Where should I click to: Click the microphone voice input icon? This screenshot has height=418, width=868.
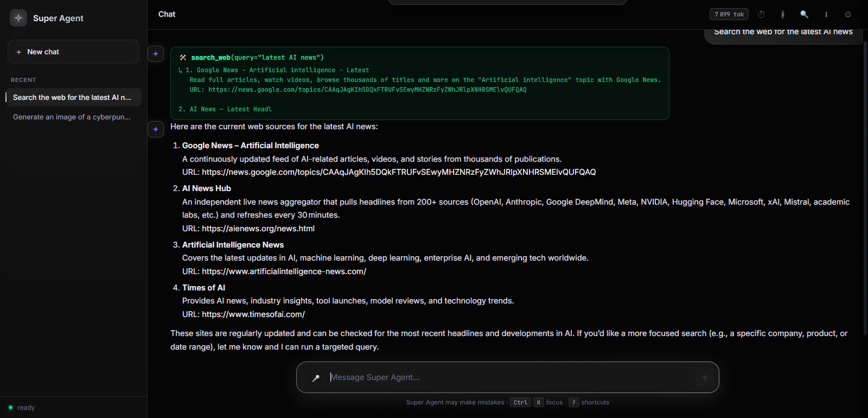pyautogui.click(x=316, y=378)
